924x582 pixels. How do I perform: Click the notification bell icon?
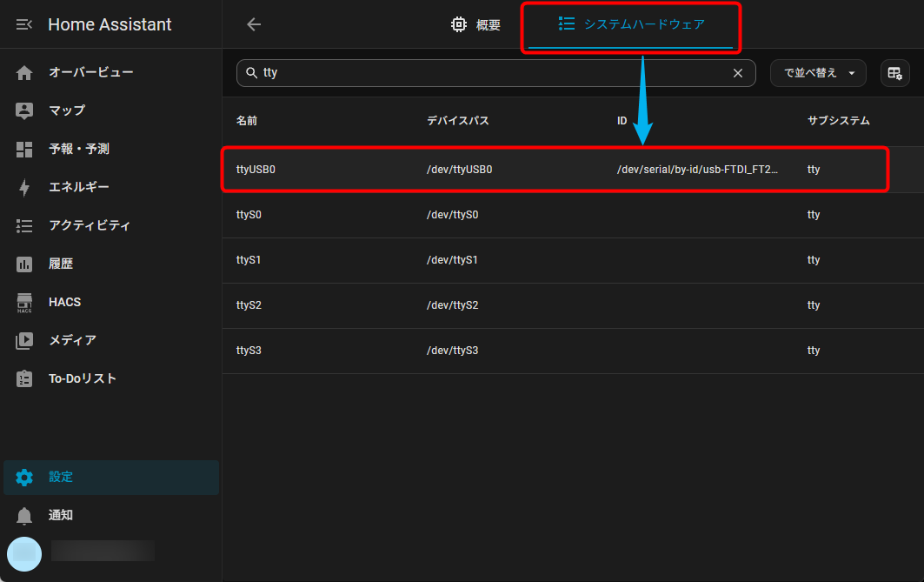pyautogui.click(x=24, y=516)
